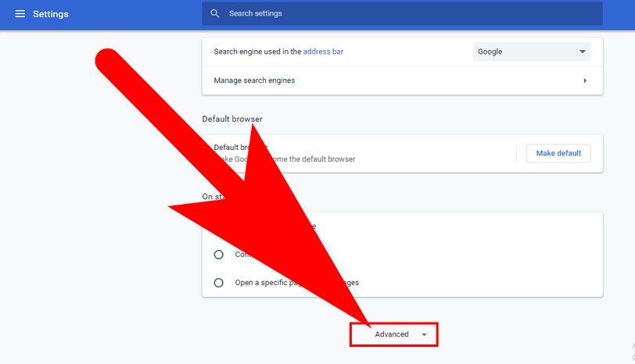Viewport: 635px width, 364px height.
Task: Expand the Advanced settings section
Action: point(394,334)
